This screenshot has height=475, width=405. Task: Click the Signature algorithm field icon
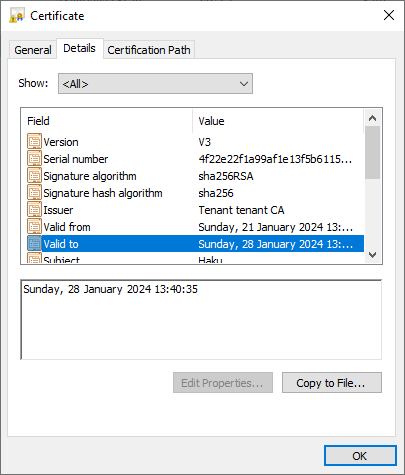[x=34, y=176]
